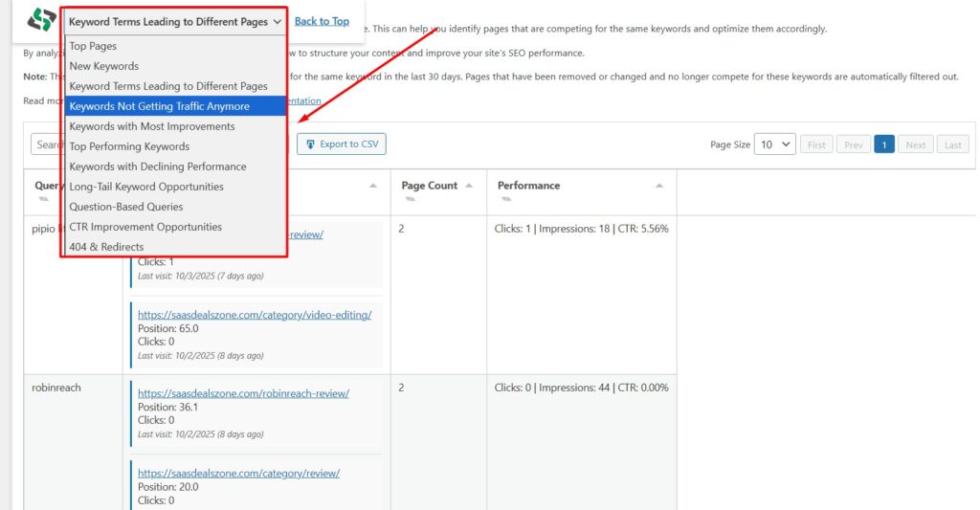Screen dimensions: 980x510
Task: Click the plugin logo icon at top left
Action: pos(41,20)
